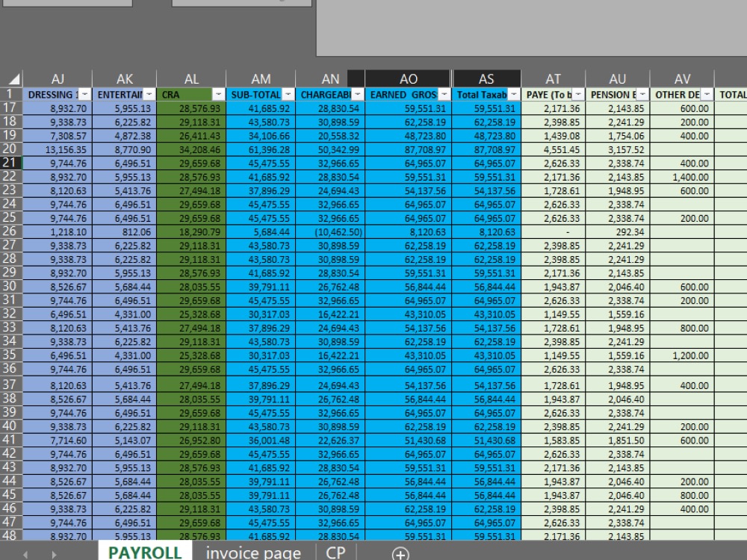The image size is (747, 560).
Task: Open the PENSION column filter dropdown
Action: click(x=642, y=94)
